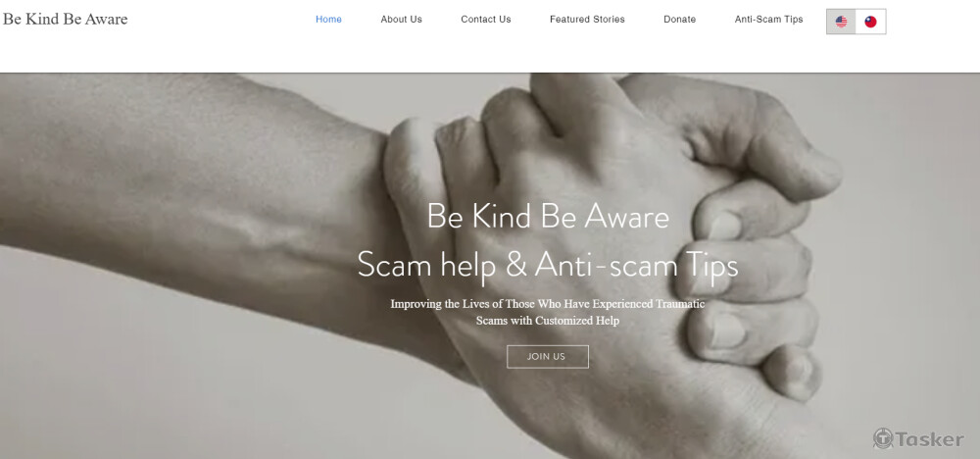The image size is (980, 459).
Task: Go to the About Us page
Action: point(401,20)
